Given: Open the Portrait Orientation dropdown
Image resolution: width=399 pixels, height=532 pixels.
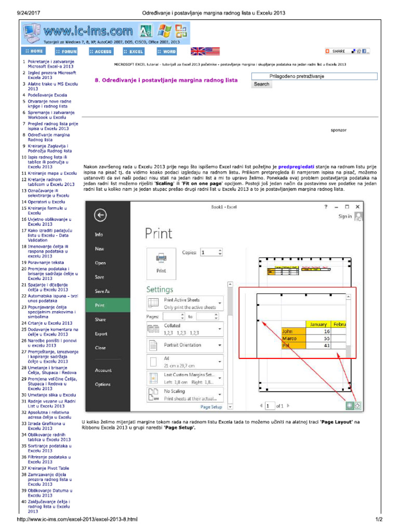Looking at the screenshot, I should (185, 345).
